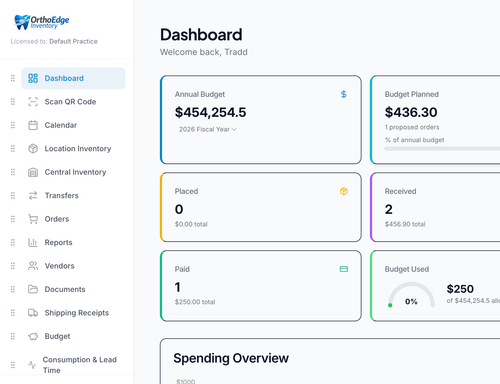Click the dollar sign icon on Annual Budget
The height and width of the screenshot is (384, 500).
[344, 94]
